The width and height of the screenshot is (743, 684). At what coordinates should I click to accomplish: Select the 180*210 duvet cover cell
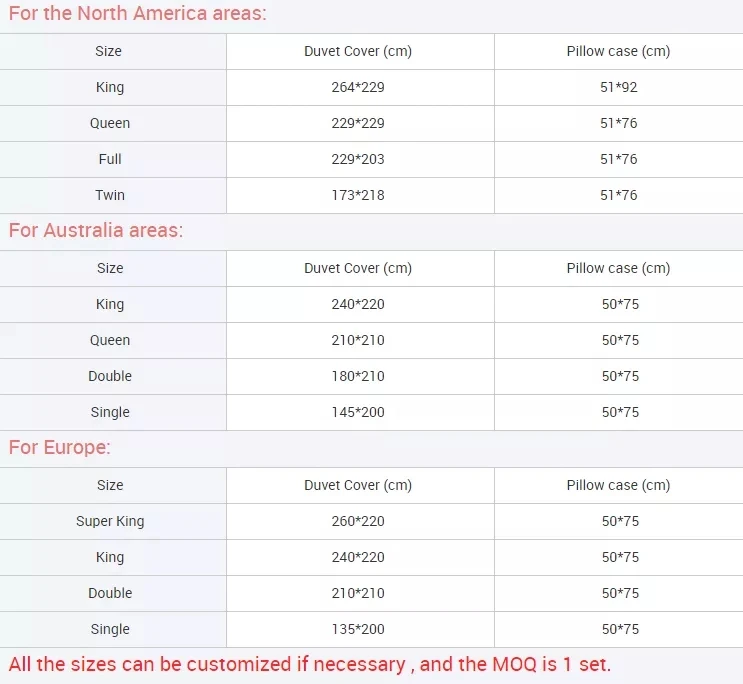(358, 376)
